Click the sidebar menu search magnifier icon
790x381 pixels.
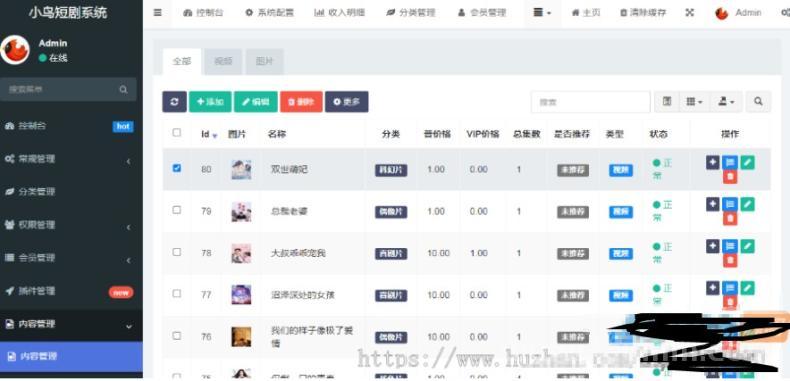[x=123, y=89]
